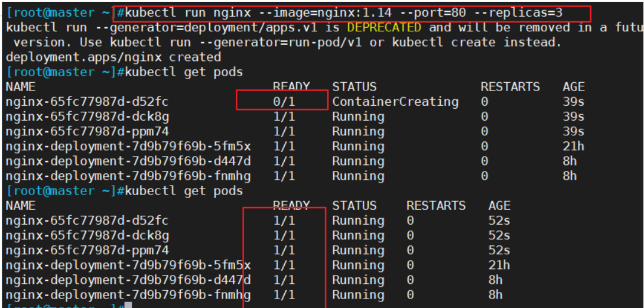Image resolution: width=644 pixels, height=308 pixels.
Task: Click the 39s age of pod ppm74
Action: click(x=573, y=131)
